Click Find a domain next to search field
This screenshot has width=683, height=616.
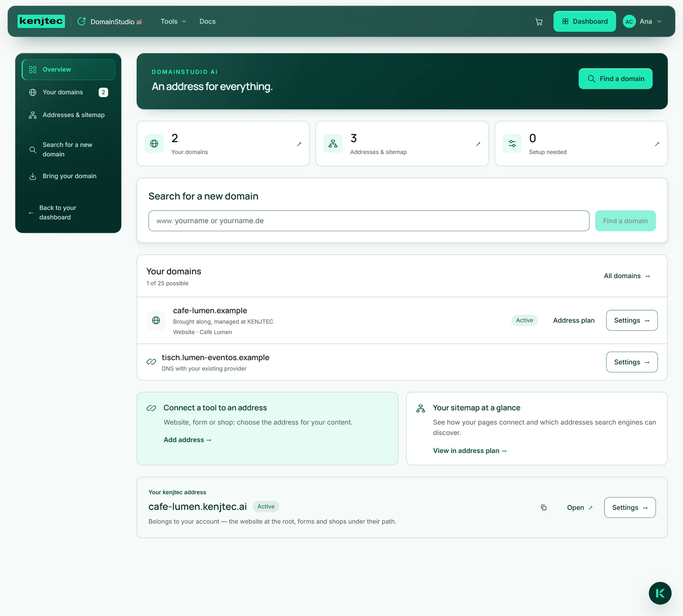(x=625, y=221)
